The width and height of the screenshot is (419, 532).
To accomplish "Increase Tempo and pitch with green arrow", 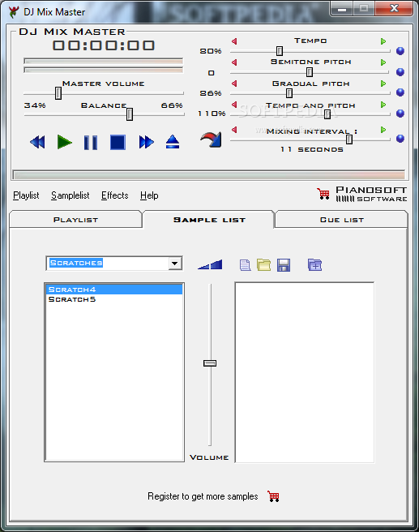I will [x=383, y=105].
